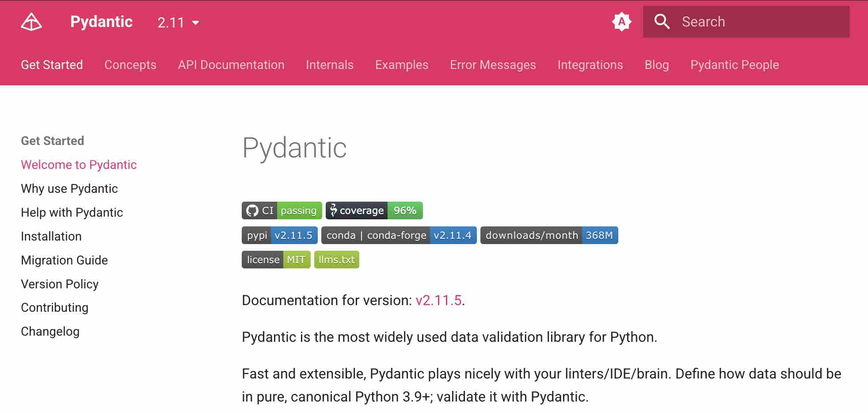Open the API Documentation tab

click(231, 65)
